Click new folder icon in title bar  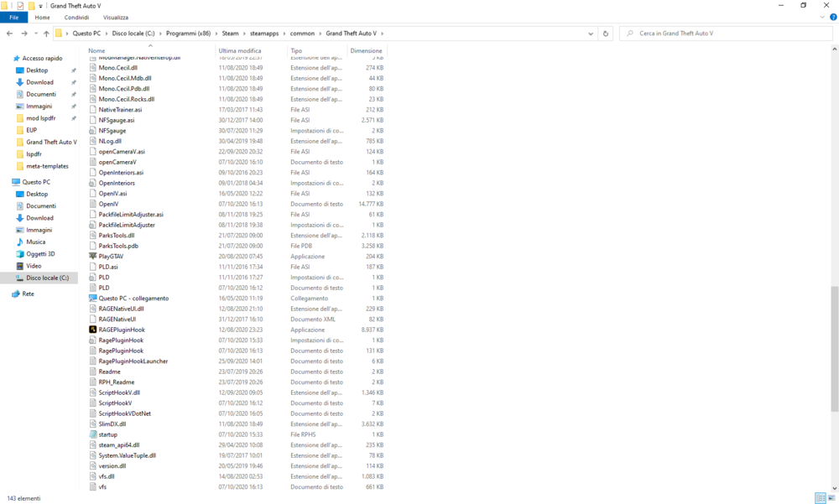(31, 6)
